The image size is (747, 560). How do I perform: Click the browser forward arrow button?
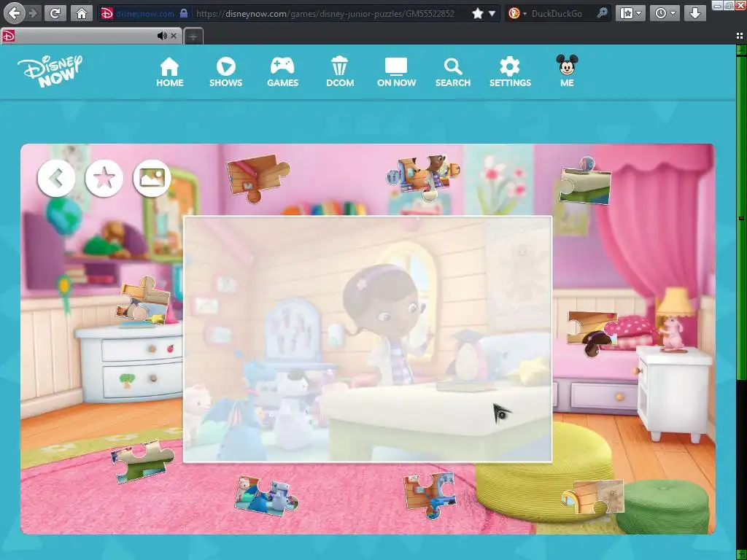33,13
